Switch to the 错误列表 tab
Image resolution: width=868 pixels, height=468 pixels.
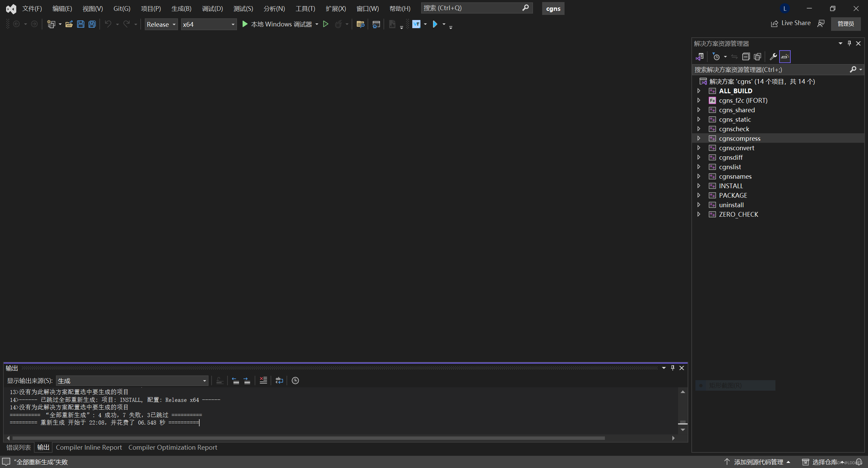pos(19,447)
